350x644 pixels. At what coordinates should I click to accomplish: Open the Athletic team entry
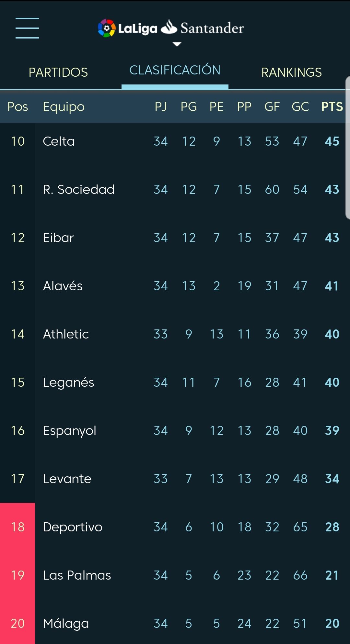66,334
